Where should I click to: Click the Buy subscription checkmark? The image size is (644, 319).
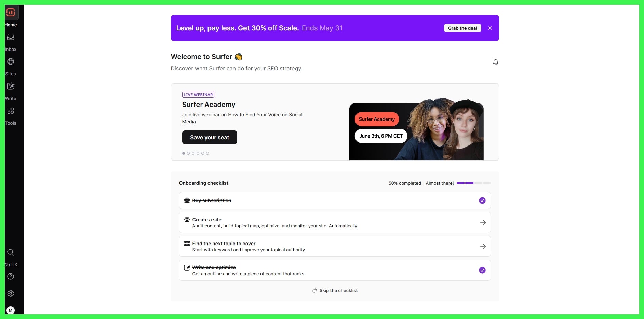[482, 200]
